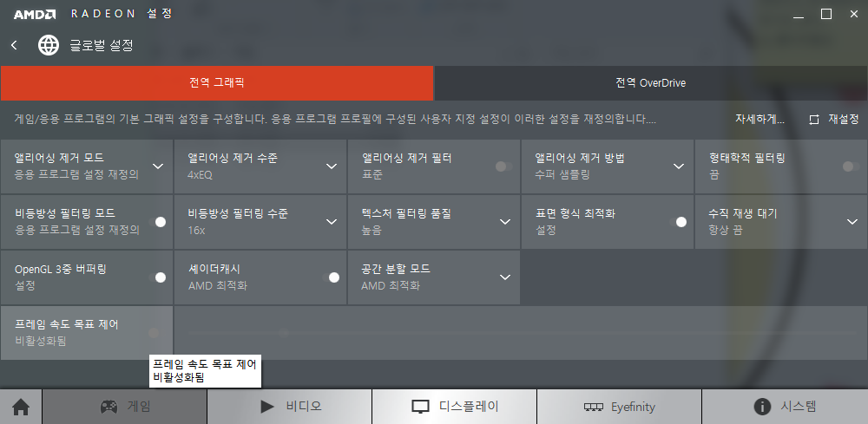Open the 디스플레이 monitor icon section
The width and height of the screenshot is (868, 424).
click(454, 407)
